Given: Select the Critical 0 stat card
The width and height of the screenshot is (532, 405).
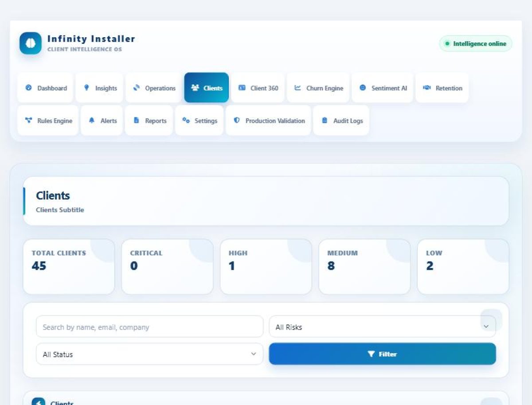Looking at the screenshot, I should [167, 267].
